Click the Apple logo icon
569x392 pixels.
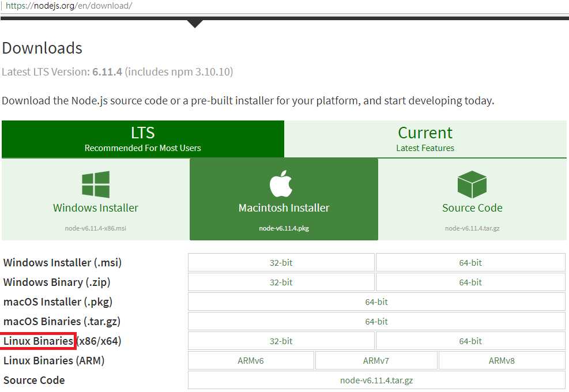point(281,184)
